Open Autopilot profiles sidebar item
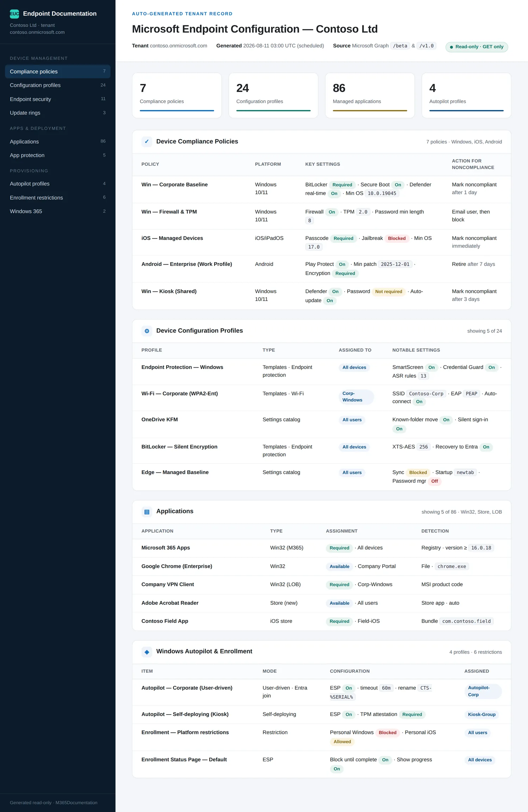Screen dimensions: 528x812 pyautogui.click(x=58, y=184)
